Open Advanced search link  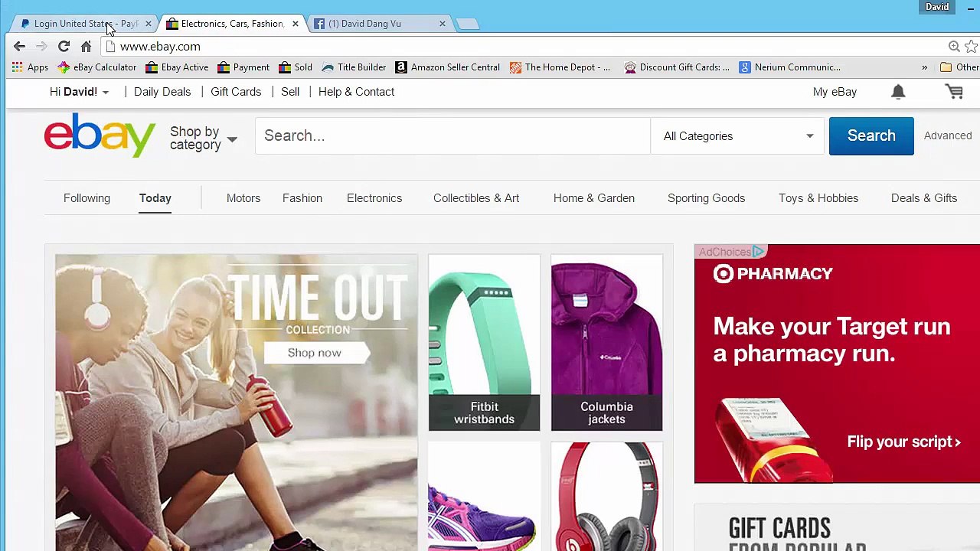948,135
